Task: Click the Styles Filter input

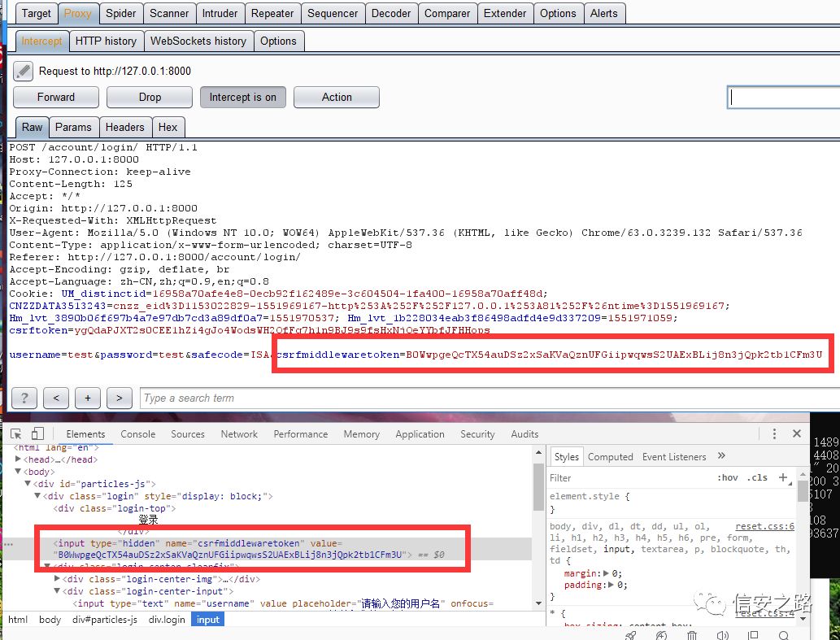Action: (x=629, y=477)
